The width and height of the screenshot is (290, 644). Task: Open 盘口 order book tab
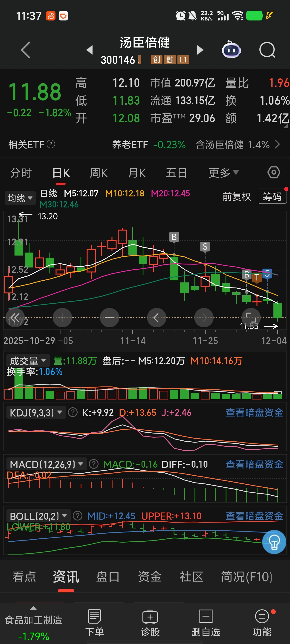(x=108, y=577)
